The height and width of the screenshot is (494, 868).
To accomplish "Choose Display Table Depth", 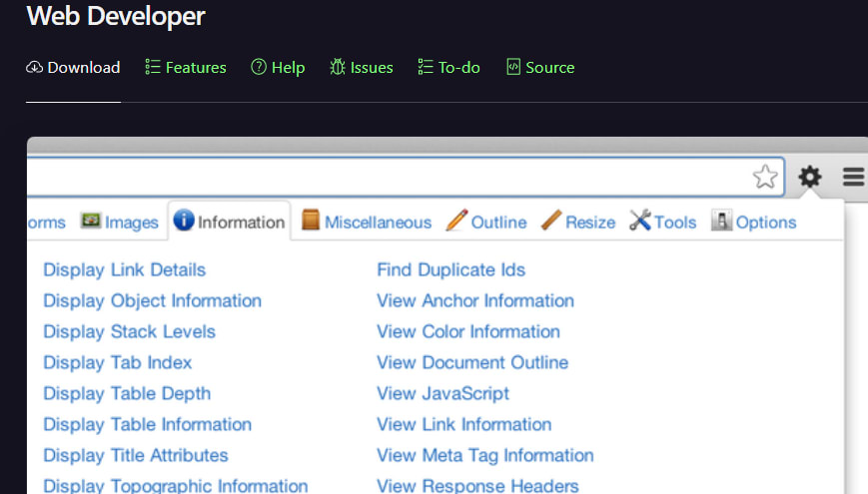I will pos(127,394).
